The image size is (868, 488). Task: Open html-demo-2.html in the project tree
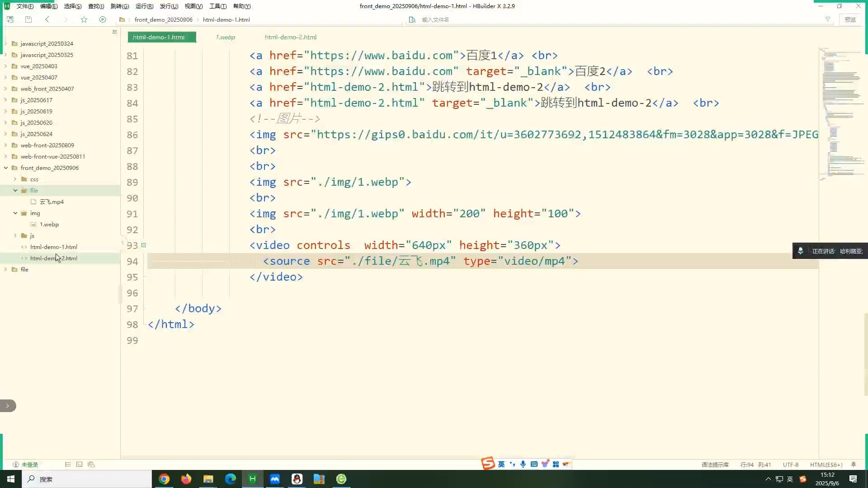[x=53, y=258]
